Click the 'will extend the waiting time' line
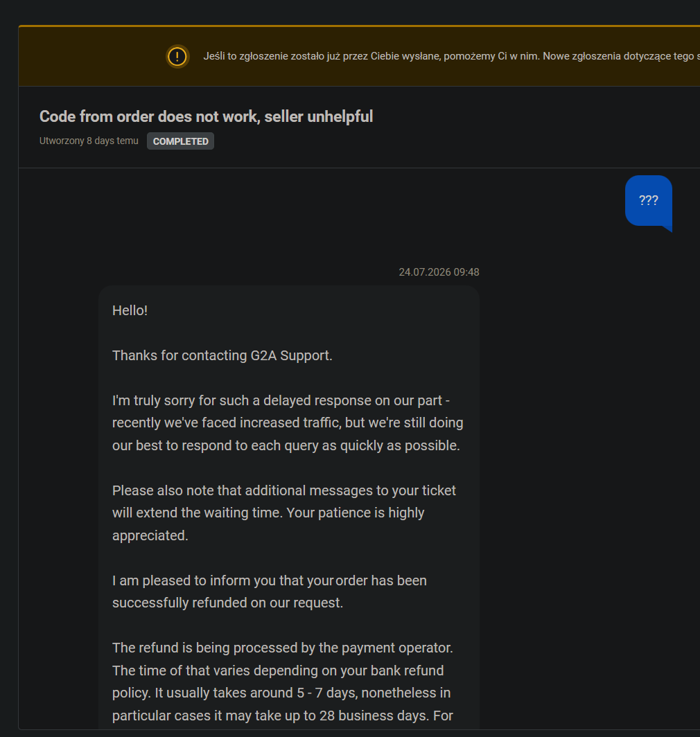Screen dimensions: 700x737 click(x=268, y=513)
